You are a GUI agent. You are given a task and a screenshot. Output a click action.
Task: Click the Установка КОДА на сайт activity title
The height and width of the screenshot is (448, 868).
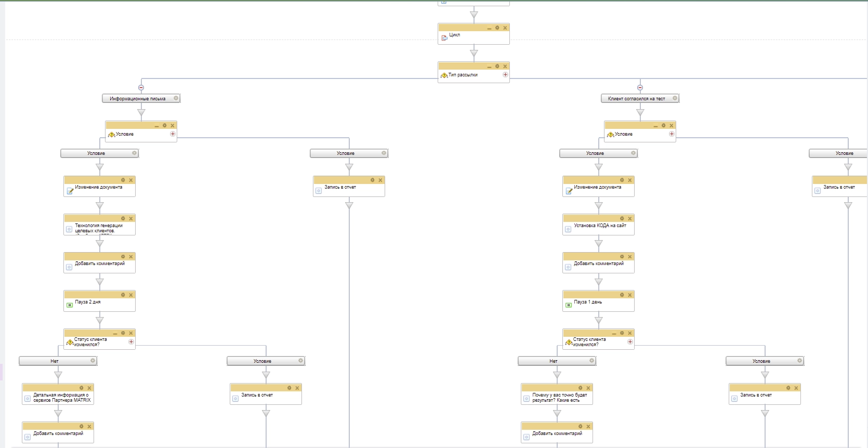click(x=600, y=226)
